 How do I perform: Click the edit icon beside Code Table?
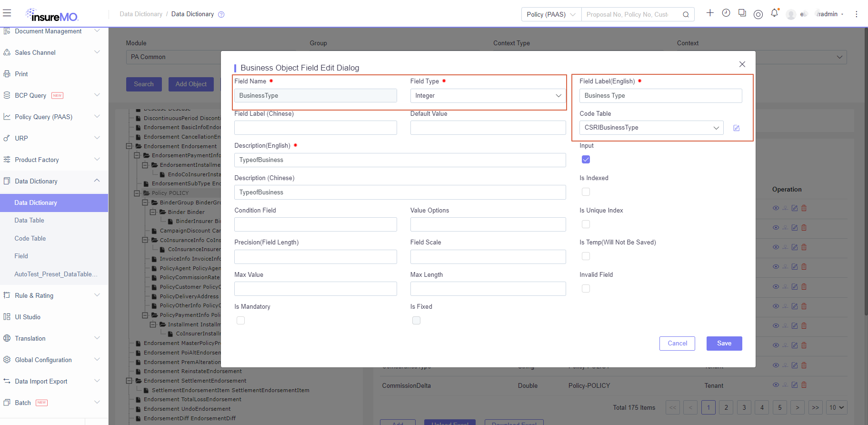[737, 128]
